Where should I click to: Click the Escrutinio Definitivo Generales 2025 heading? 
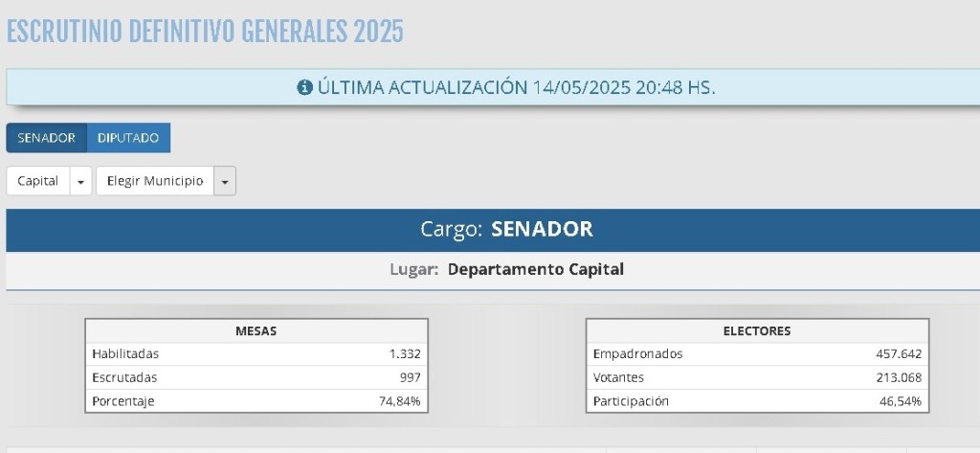click(205, 32)
